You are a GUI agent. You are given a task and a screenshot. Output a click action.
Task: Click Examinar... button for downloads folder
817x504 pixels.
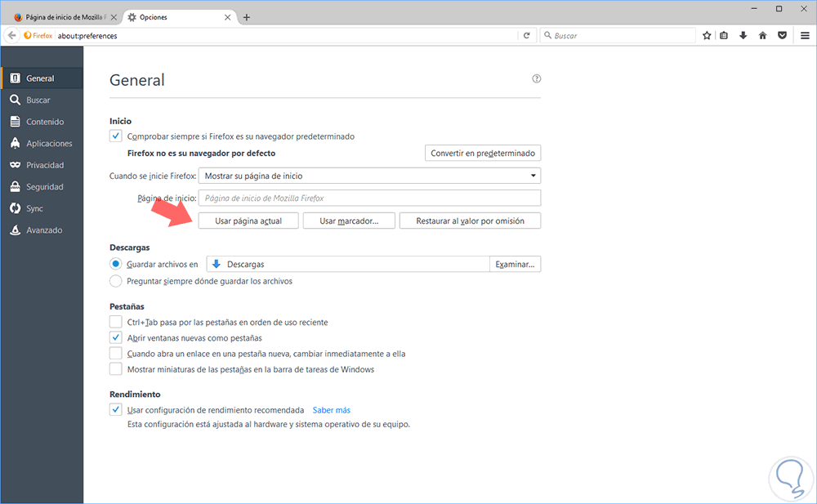(515, 264)
